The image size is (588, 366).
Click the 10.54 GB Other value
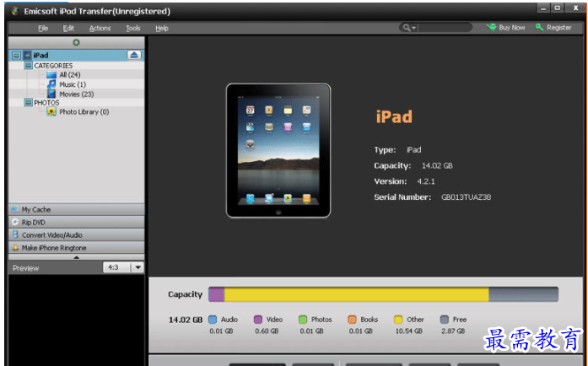pyautogui.click(x=409, y=331)
